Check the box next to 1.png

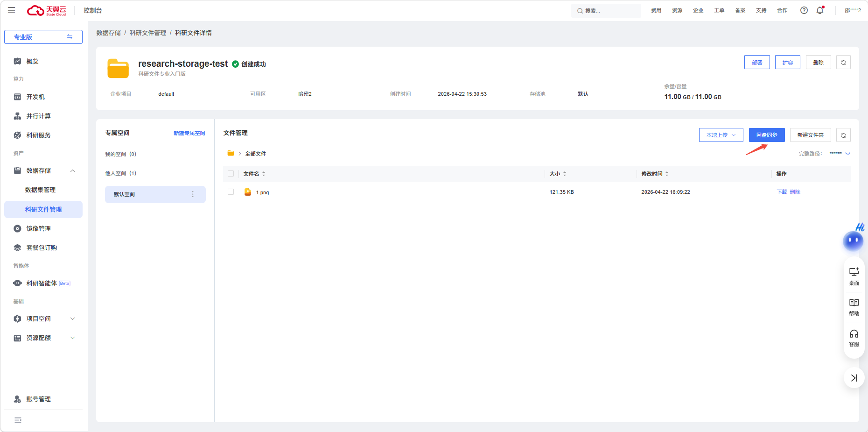[x=231, y=192]
